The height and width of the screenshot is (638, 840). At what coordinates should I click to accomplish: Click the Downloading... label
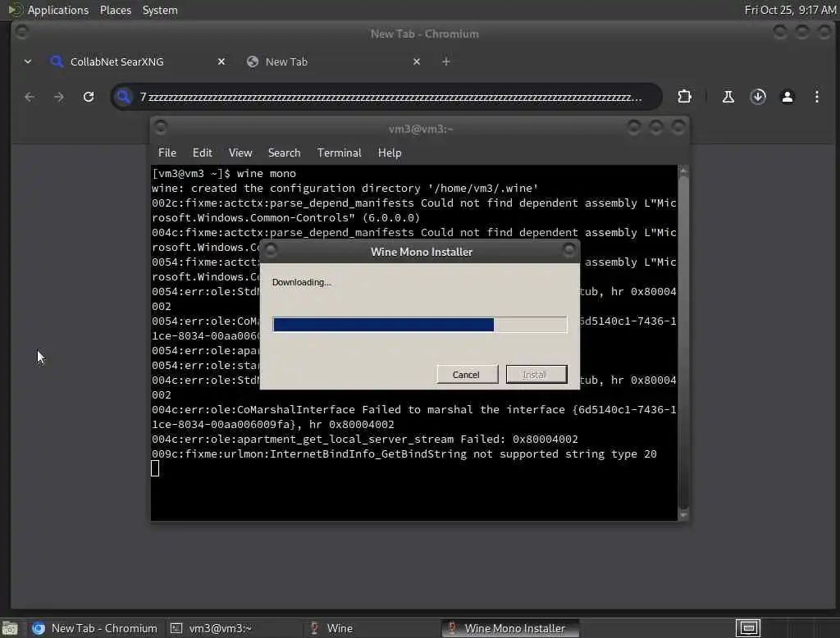tap(302, 282)
